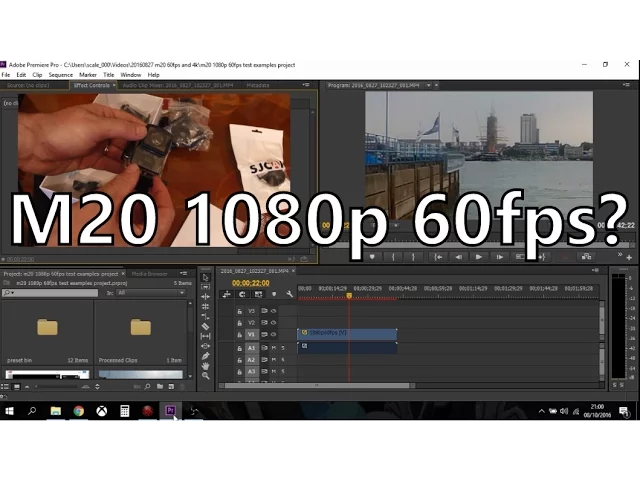Select the Slip tool
The image size is (640, 480).
pos(205,336)
